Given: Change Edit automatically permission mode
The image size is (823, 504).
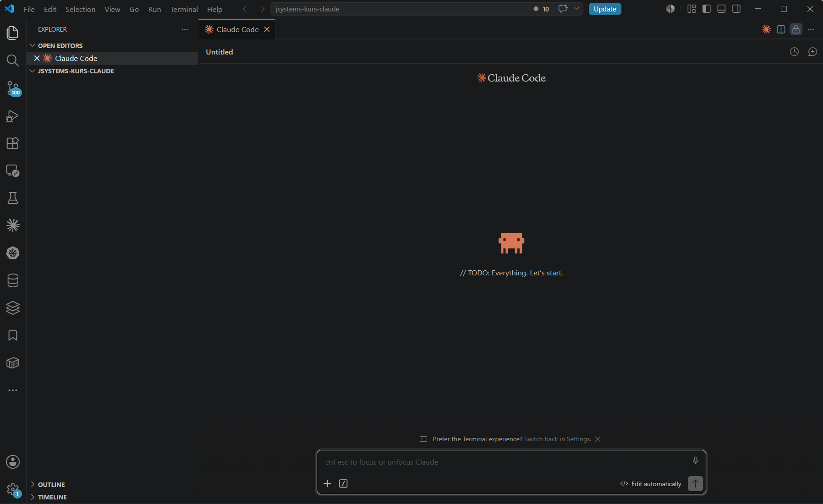Looking at the screenshot, I should tap(651, 484).
